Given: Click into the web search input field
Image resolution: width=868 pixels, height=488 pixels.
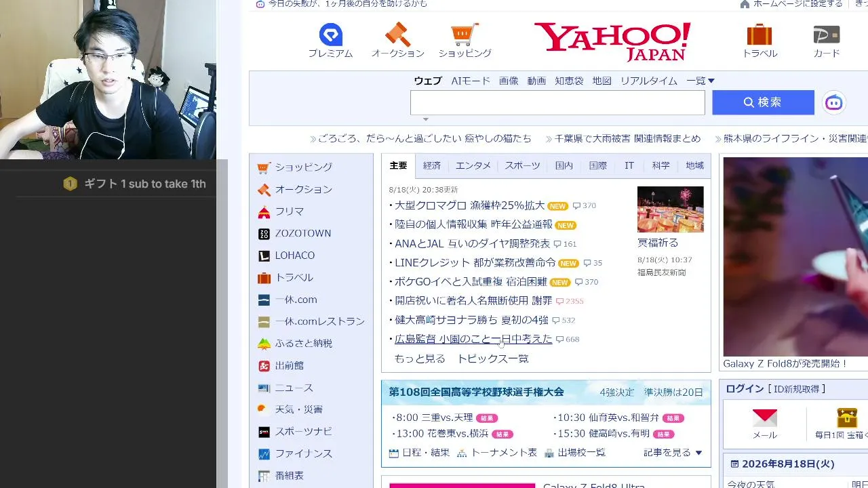Looking at the screenshot, I should (x=557, y=103).
